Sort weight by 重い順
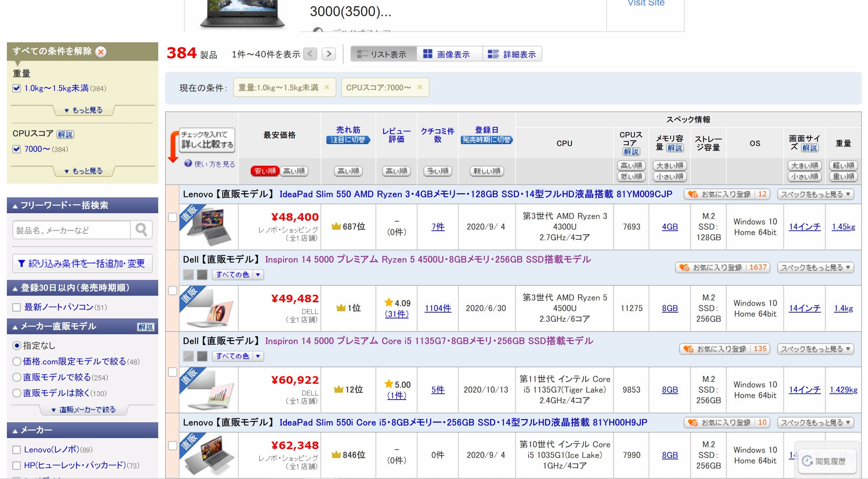868x479 pixels. click(843, 177)
